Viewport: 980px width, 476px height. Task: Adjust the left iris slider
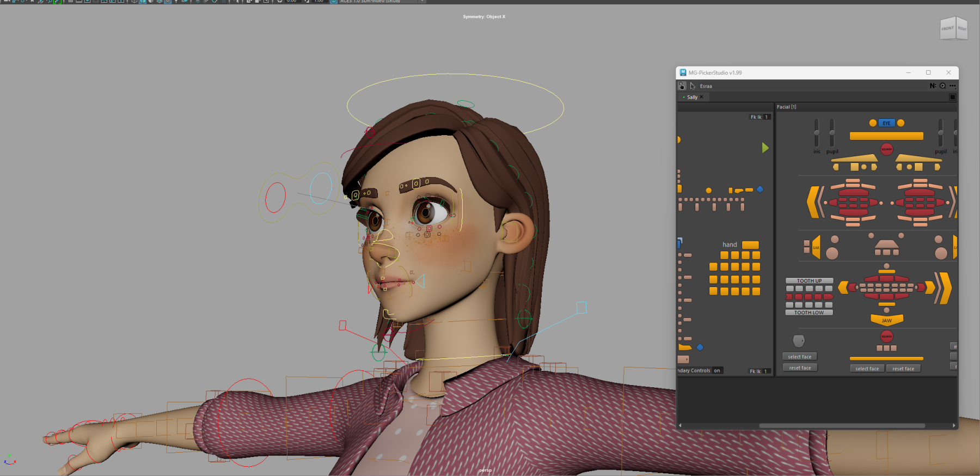[817, 132]
